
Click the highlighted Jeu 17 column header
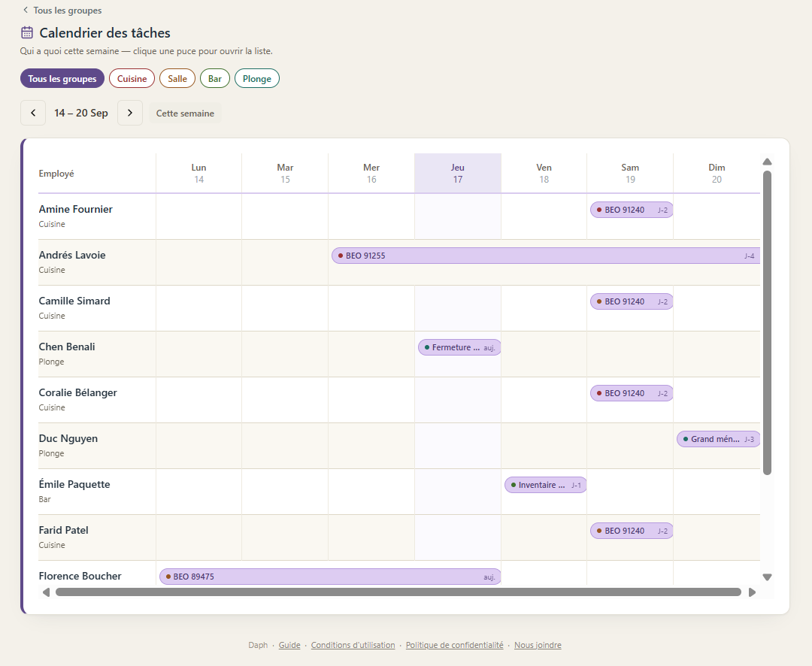458,173
